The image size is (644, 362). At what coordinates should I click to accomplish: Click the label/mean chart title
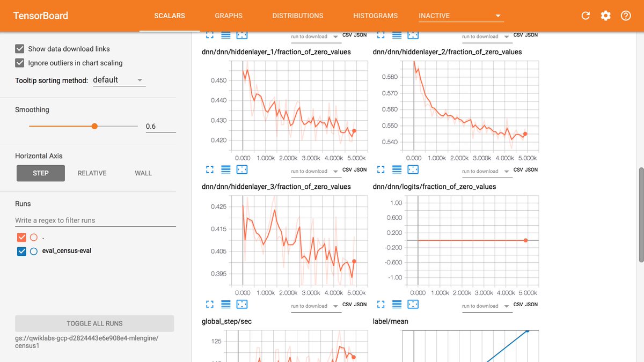390,321
